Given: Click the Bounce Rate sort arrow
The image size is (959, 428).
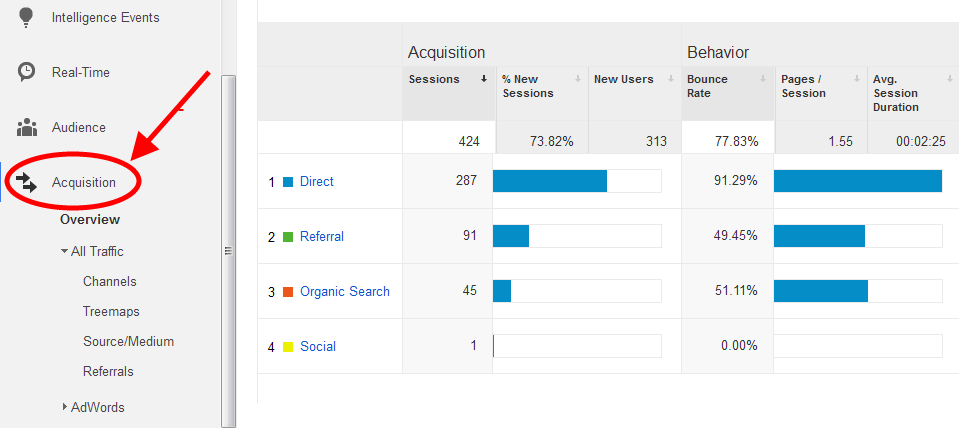Looking at the screenshot, I should (765, 79).
